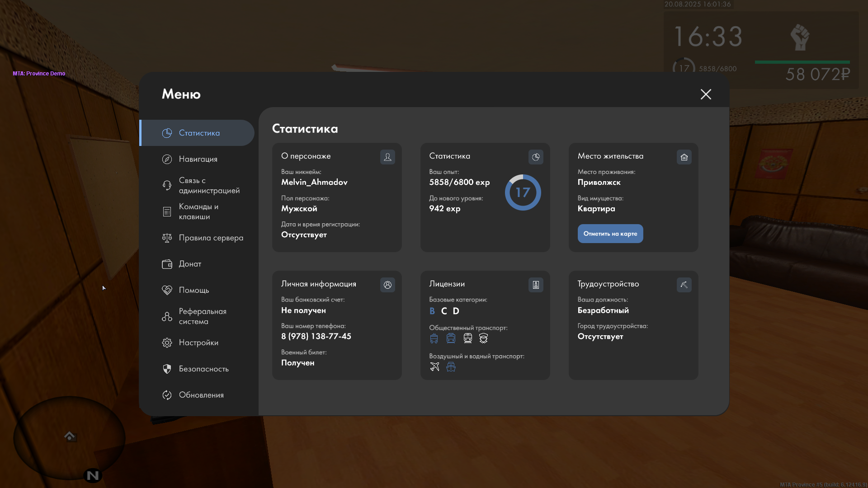This screenshot has height=488, width=868.
Task: Click the airplane license icon
Action: (434, 366)
